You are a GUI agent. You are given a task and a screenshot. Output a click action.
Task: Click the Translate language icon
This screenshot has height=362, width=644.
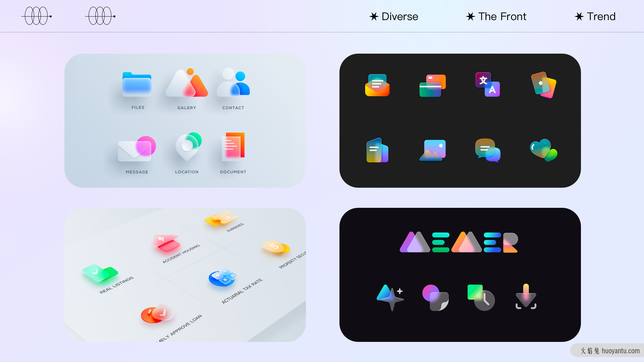tap(487, 85)
